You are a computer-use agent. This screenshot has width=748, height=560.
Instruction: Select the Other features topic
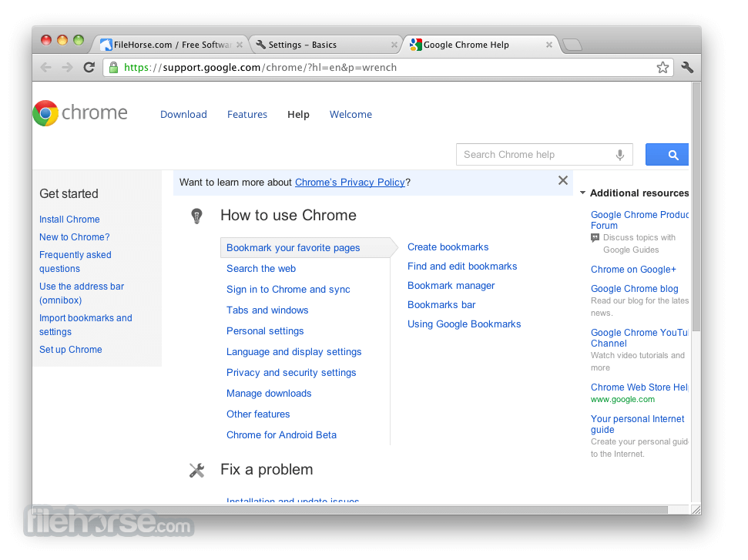[x=258, y=414]
